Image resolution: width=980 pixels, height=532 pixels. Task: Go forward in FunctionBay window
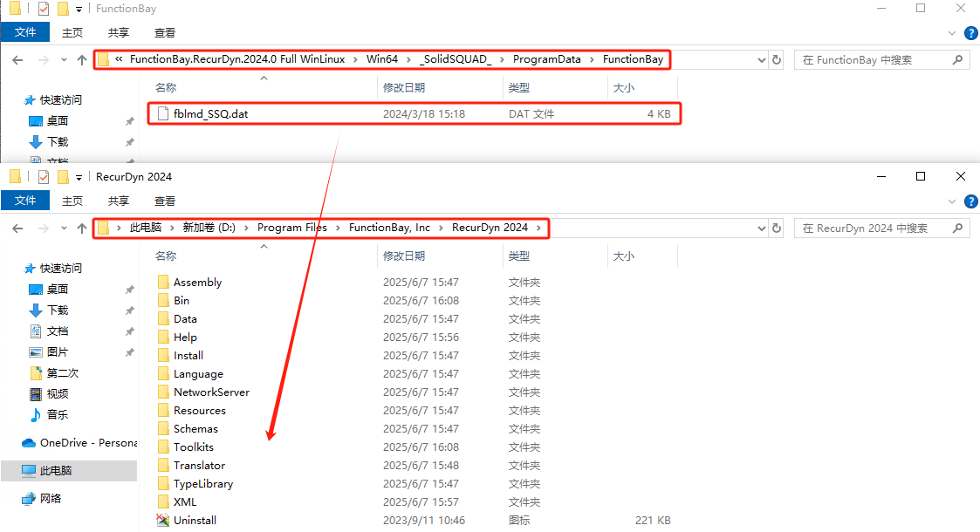coord(43,60)
